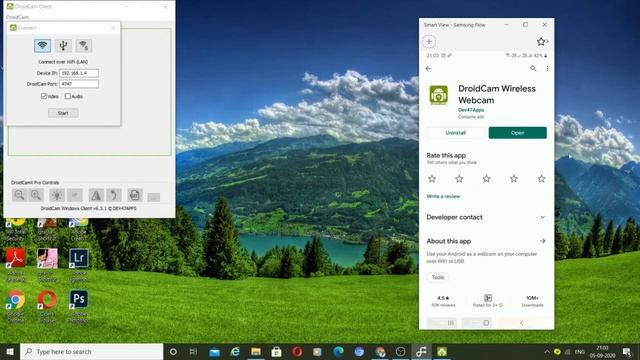
Task: Switch to Samsung Flow on taskbar
Action: coord(421,351)
